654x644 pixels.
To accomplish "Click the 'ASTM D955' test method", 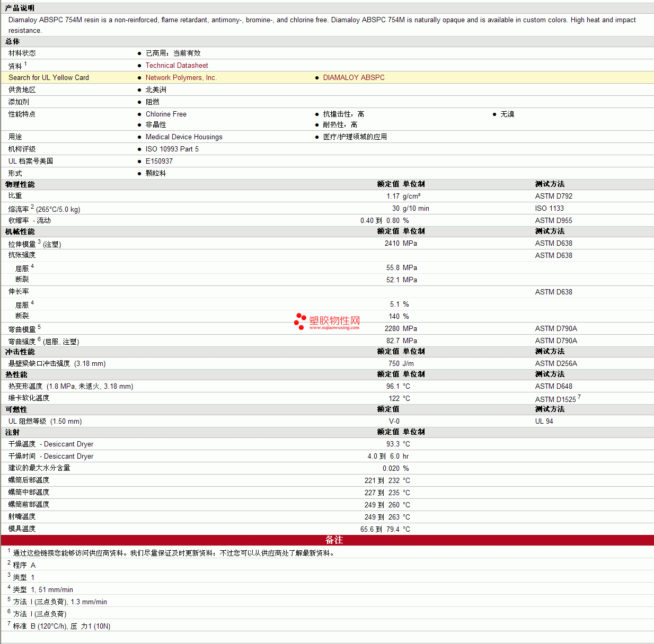I will (x=554, y=220).
